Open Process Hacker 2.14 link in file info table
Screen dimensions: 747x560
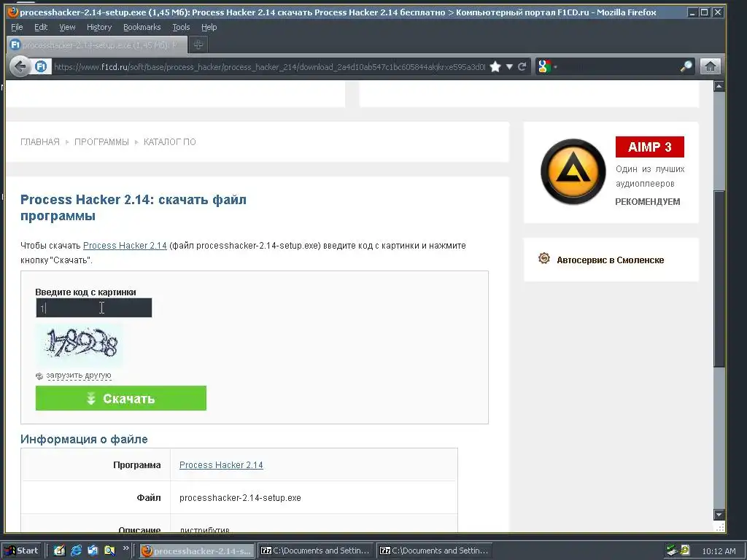pos(221,464)
